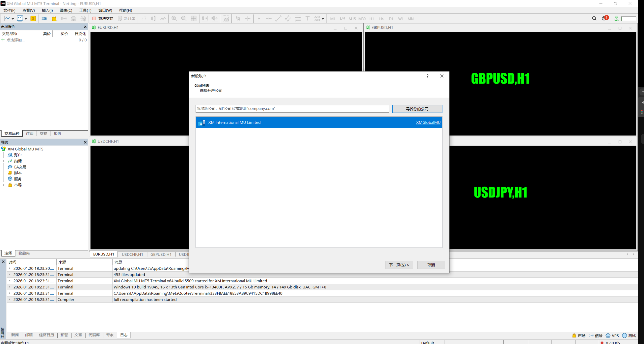Switch to the GBPUSD,H1 chart tab

click(161, 254)
